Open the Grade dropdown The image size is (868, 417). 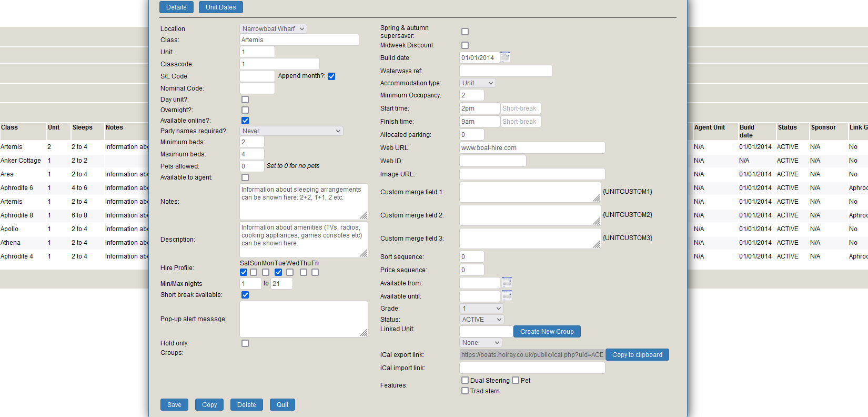click(x=481, y=309)
